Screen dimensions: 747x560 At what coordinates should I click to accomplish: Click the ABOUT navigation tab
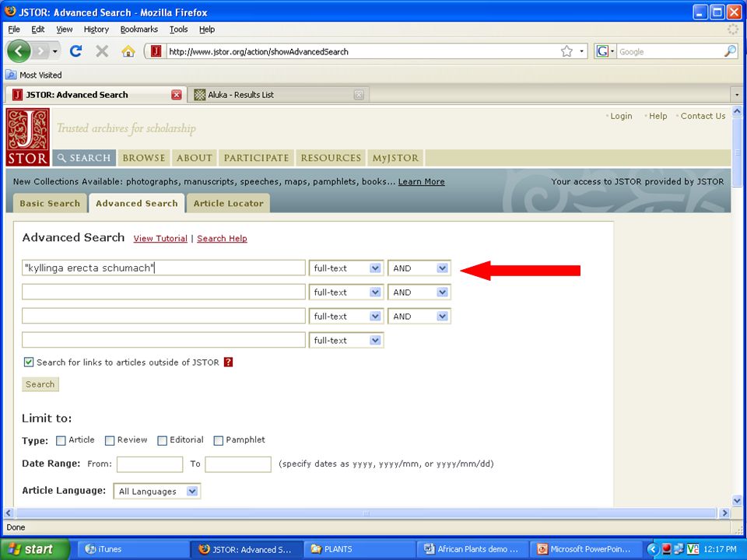(195, 158)
